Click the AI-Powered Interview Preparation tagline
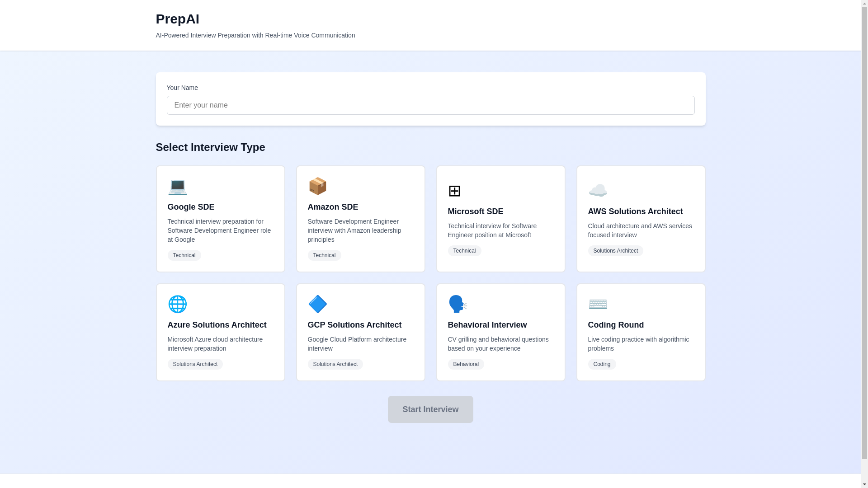The width and height of the screenshot is (868, 488). 255,35
